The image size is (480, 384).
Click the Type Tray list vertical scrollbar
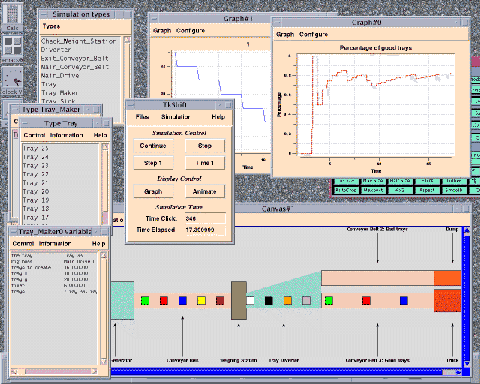tap(105, 184)
